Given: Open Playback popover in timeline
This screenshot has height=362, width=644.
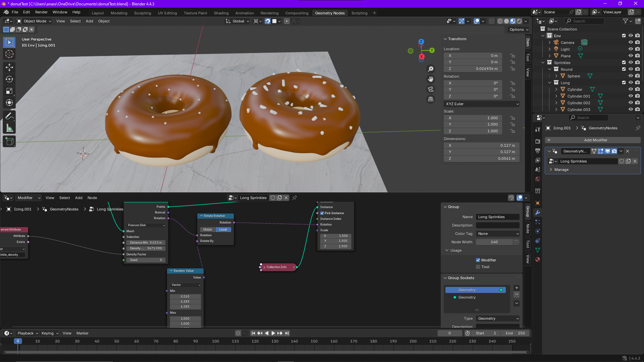Looking at the screenshot, I should 28,333.
